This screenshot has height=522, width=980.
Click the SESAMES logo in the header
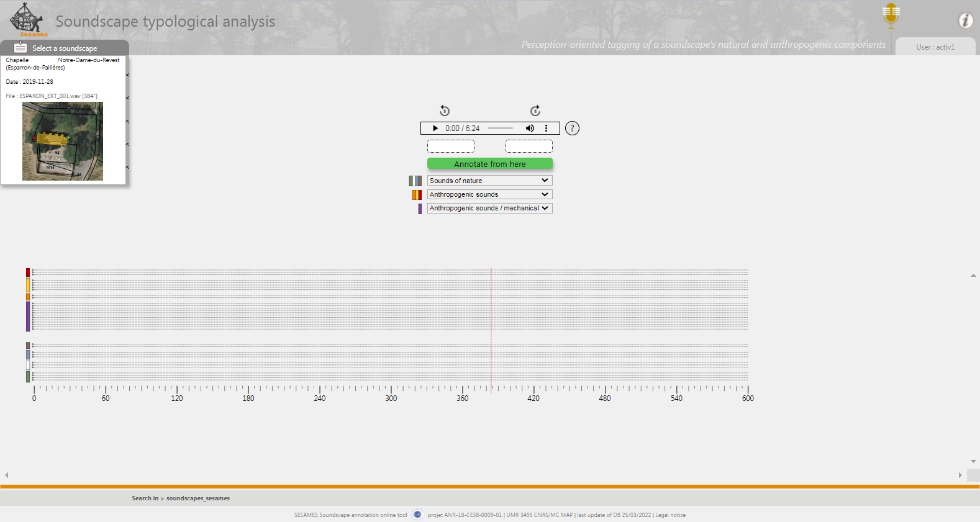click(x=28, y=19)
